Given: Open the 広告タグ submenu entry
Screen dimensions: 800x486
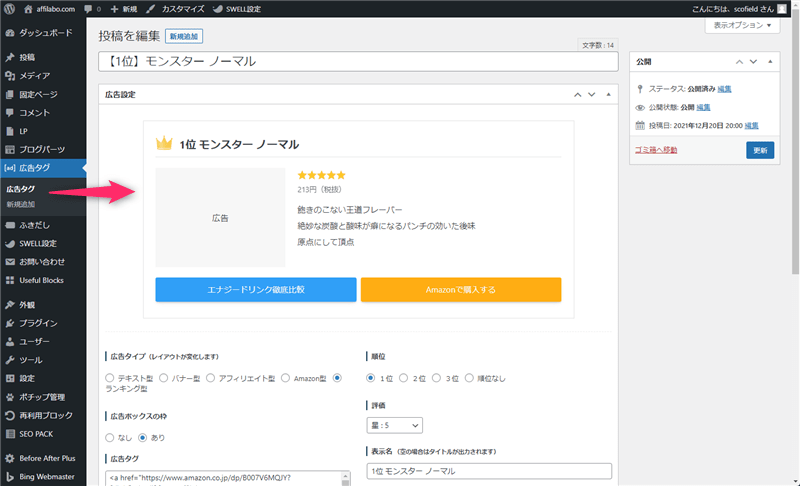Looking at the screenshot, I should 20,189.
